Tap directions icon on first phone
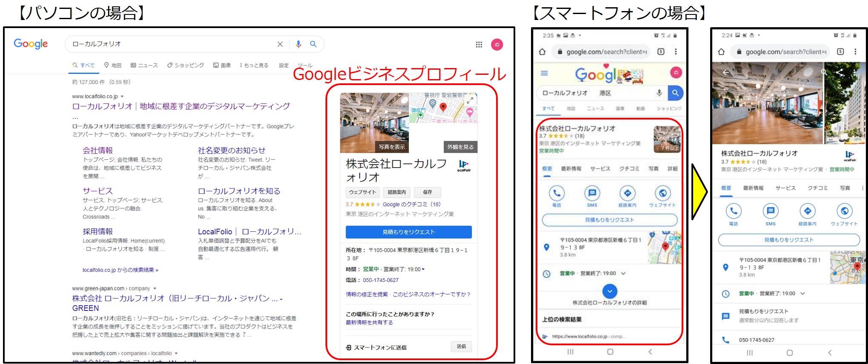The height and width of the screenshot is (364, 868). click(x=627, y=193)
